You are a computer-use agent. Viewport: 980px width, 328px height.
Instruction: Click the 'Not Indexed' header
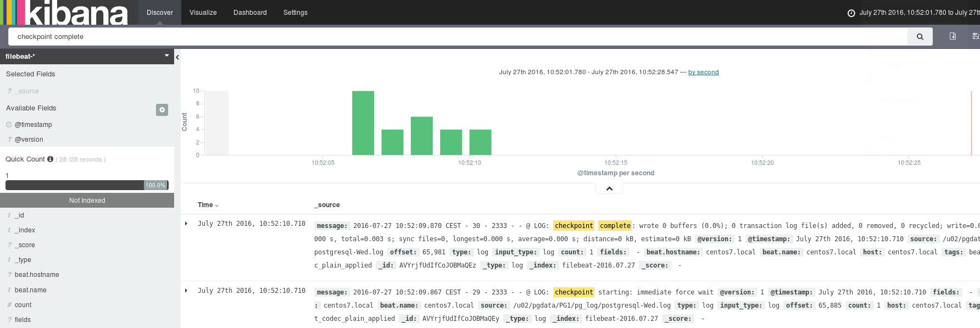[x=87, y=201]
